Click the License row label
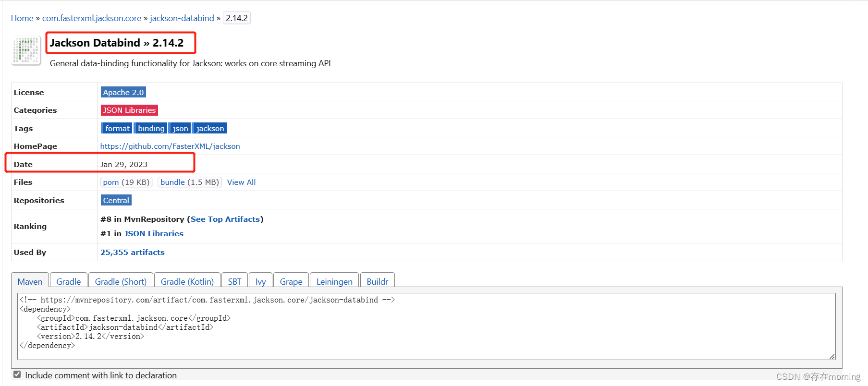 (29, 92)
